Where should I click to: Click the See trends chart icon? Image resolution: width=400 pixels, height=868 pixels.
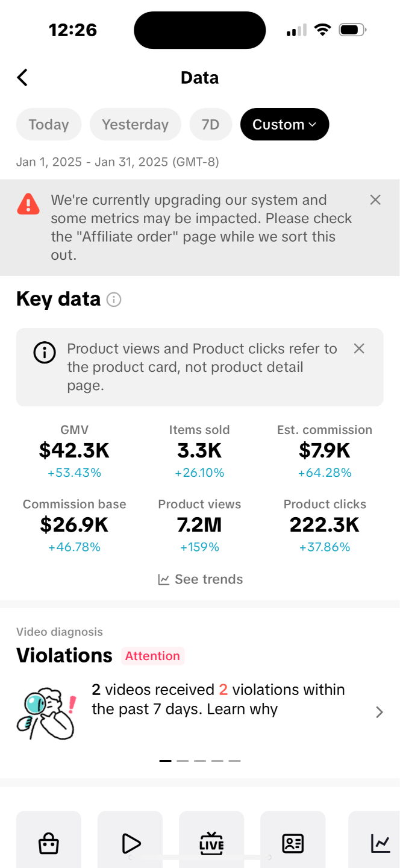point(163,579)
